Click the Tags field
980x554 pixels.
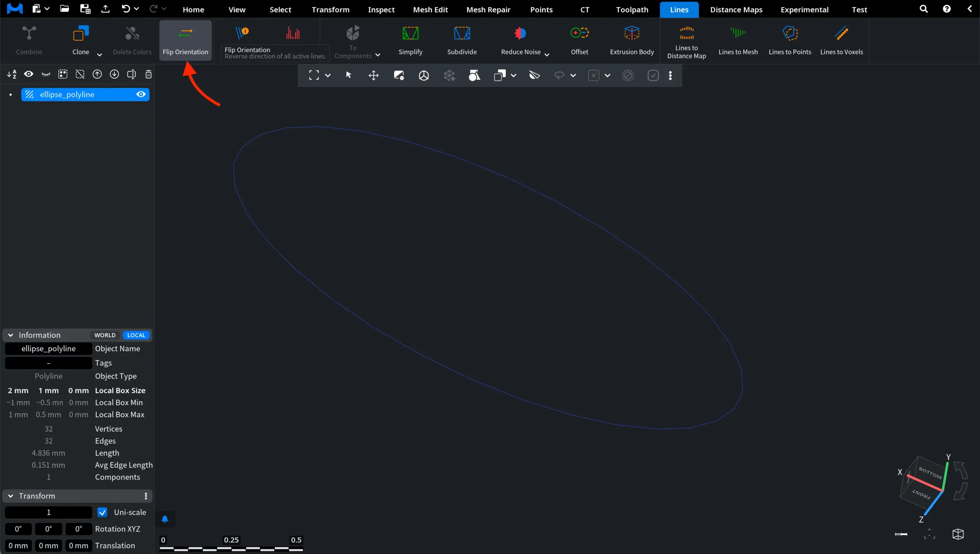[x=49, y=362]
